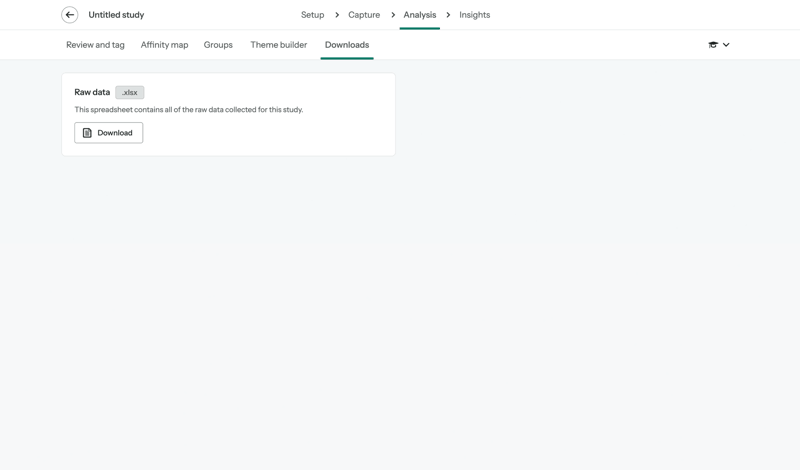Image resolution: width=800 pixels, height=470 pixels.
Task: Click the Raw data heading
Action: coord(92,92)
